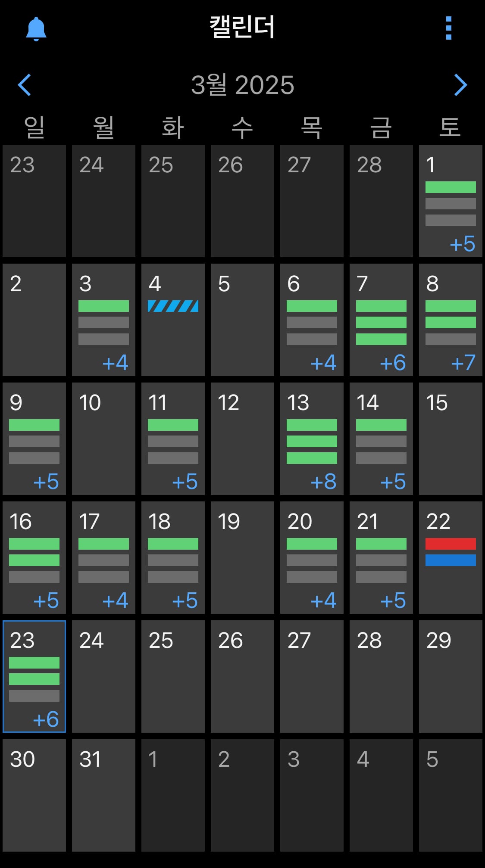This screenshot has height=868, width=485.
Task: Tap the first green event bar on March 1
Action: (451, 187)
